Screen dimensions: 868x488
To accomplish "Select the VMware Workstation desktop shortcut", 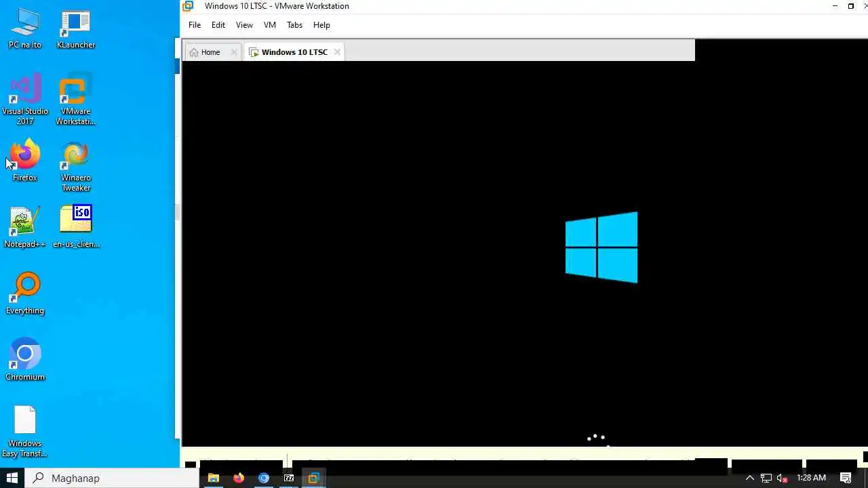I will [76, 100].
